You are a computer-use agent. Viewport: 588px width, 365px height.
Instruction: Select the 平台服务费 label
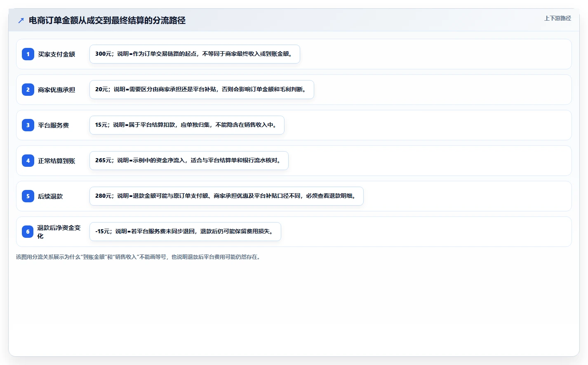[x=53, y=125]
